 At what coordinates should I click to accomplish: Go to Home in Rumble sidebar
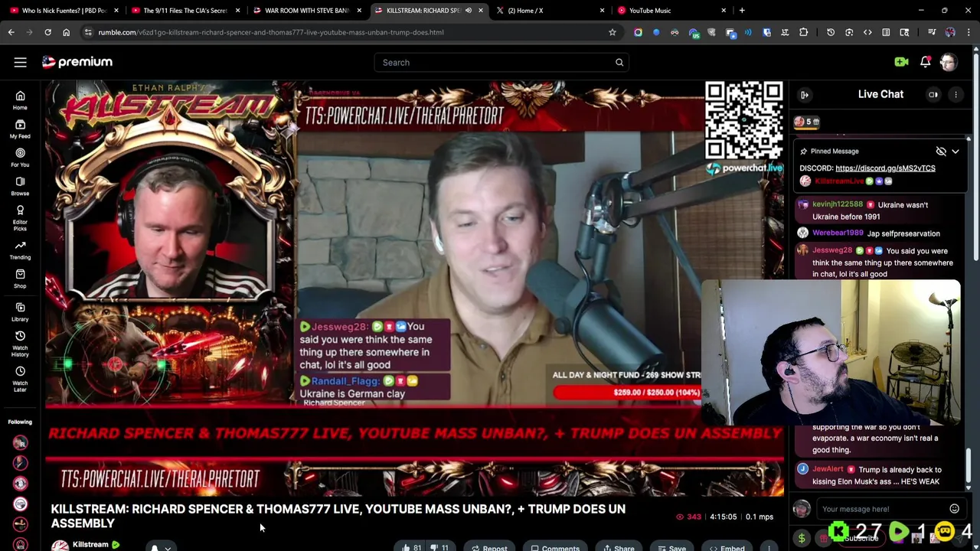[20, 100]
